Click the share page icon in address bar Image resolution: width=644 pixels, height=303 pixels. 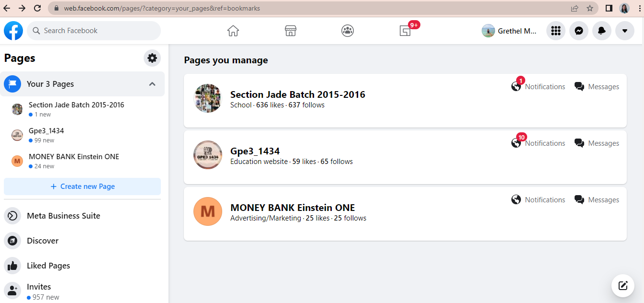(575, 8)
